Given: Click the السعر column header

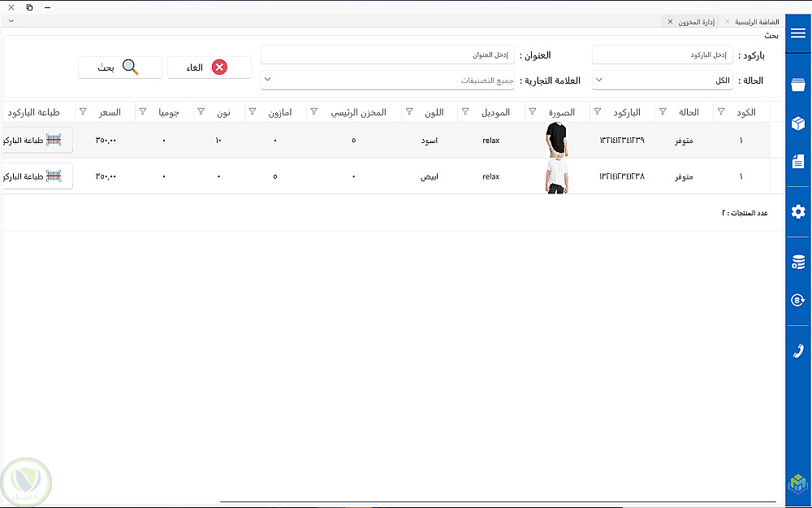Looking at the screenshot, I should (110, 112).
